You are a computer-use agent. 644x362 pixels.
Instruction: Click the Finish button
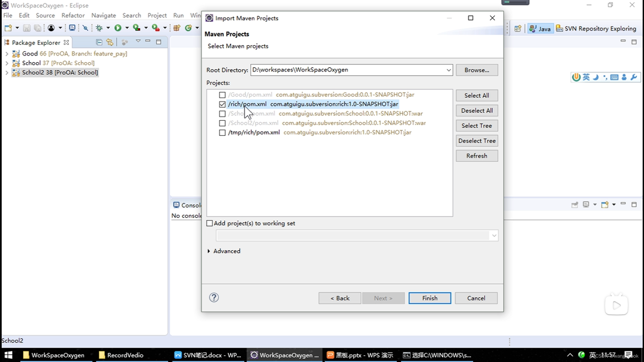click(430, 298)
